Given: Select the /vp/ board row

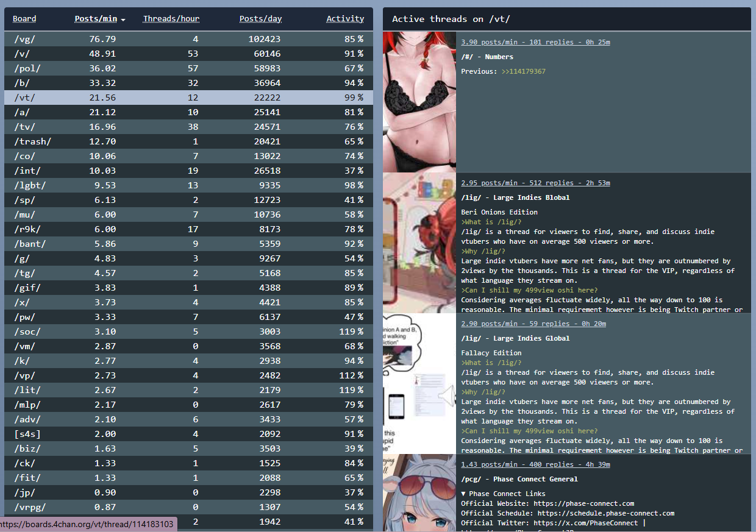Looking at the screenshot, I should click(x=188, y=375).
